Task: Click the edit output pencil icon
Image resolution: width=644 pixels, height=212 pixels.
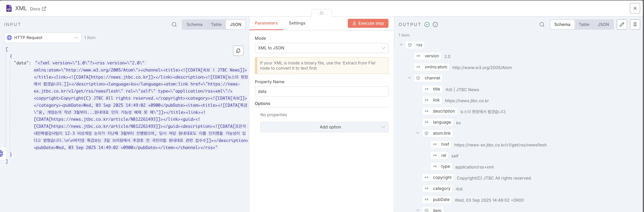Action: coord(622,25)
